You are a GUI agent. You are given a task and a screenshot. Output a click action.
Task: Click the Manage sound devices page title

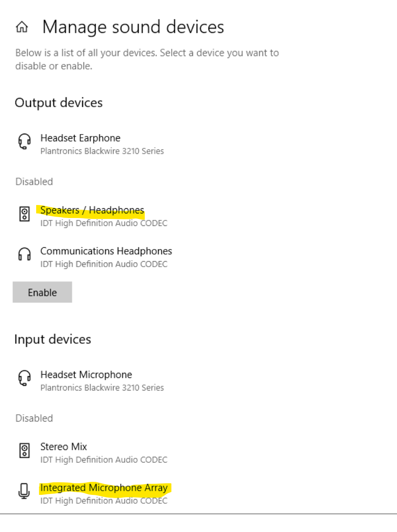(x=133, y=27)
